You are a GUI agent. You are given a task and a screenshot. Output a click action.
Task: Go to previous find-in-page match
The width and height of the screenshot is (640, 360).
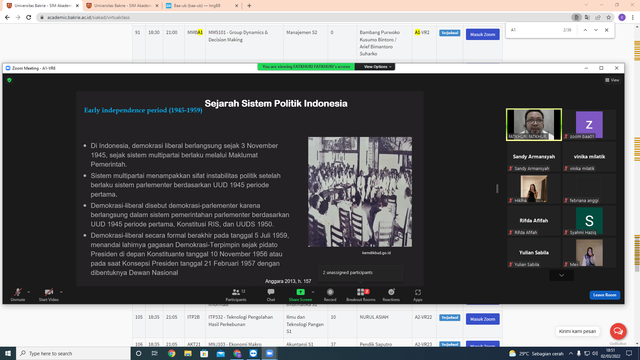click(x=585, y=30)
